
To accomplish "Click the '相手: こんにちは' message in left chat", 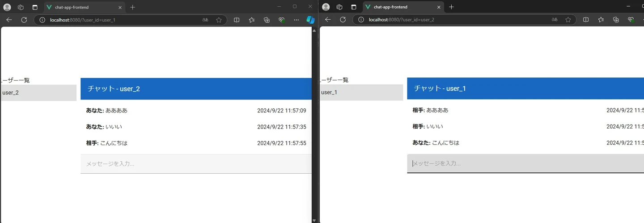I will coord(107,143).
